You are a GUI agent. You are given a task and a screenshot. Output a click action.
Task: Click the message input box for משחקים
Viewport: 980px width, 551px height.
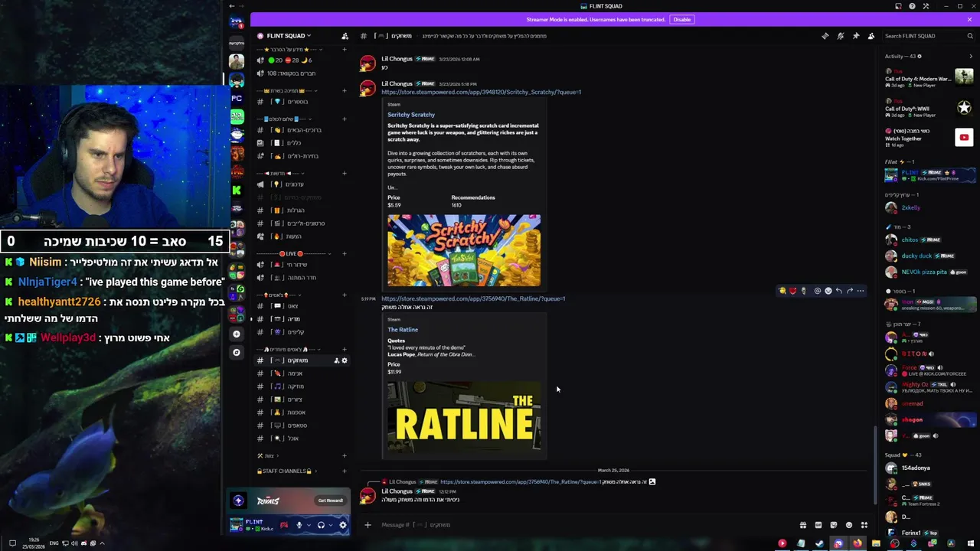(586, 525)
